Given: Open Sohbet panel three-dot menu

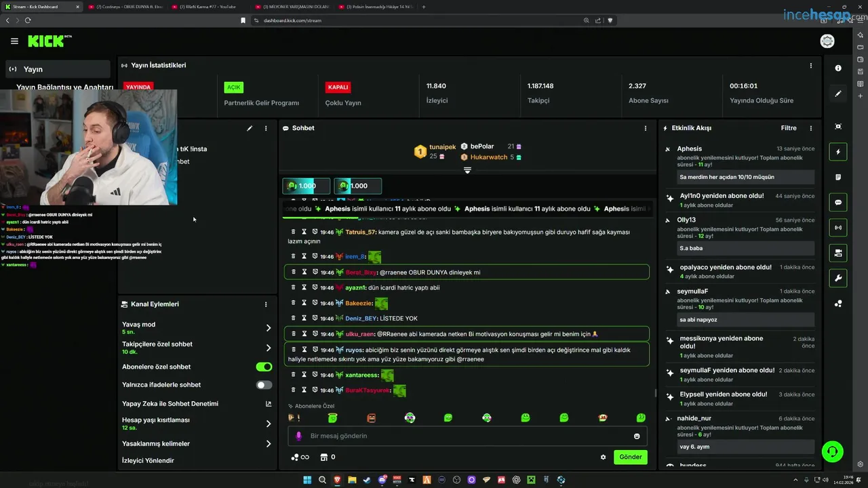Looking at the screenshot, I should pos(645,128).
